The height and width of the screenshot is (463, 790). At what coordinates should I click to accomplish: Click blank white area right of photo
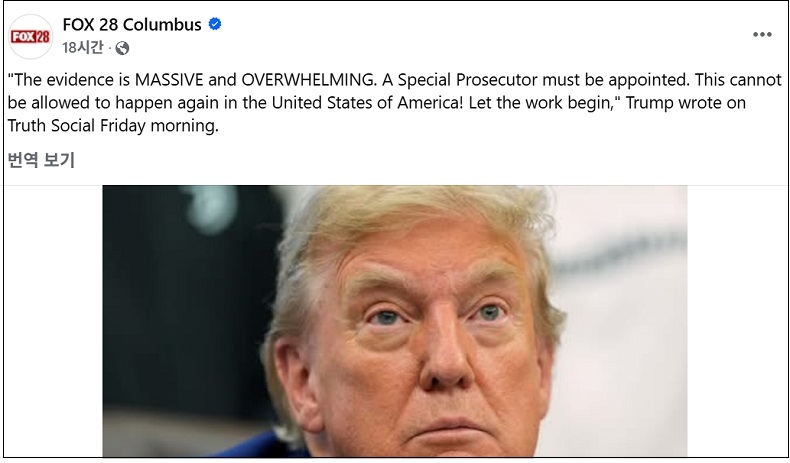coord(737,321)
